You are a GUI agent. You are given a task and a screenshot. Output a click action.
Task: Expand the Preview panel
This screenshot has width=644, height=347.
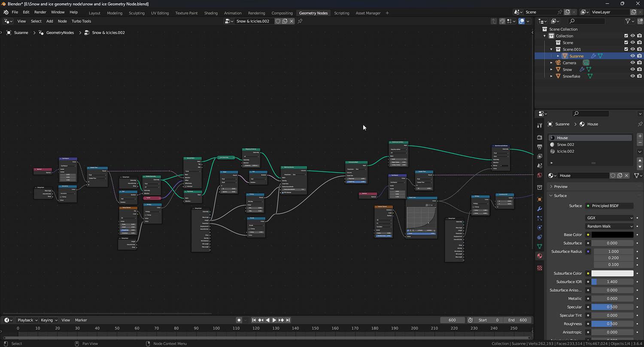point(551,187)
